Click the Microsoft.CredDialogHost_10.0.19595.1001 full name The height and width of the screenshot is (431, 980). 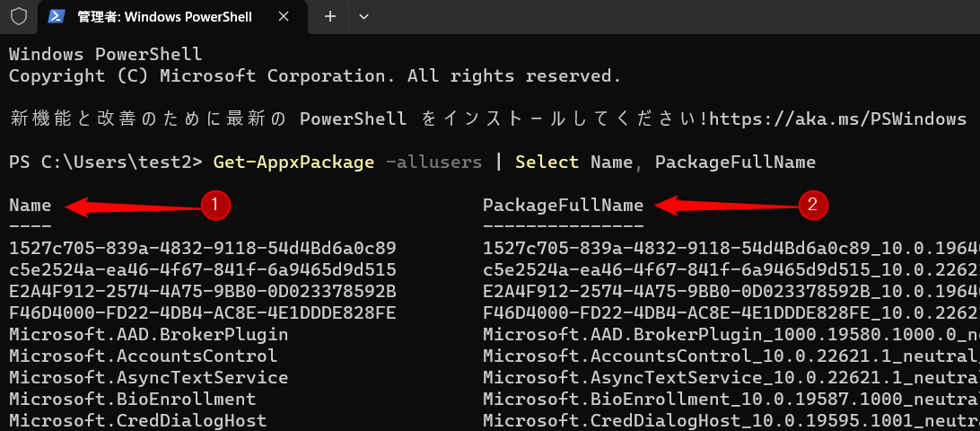coord(729,420)
